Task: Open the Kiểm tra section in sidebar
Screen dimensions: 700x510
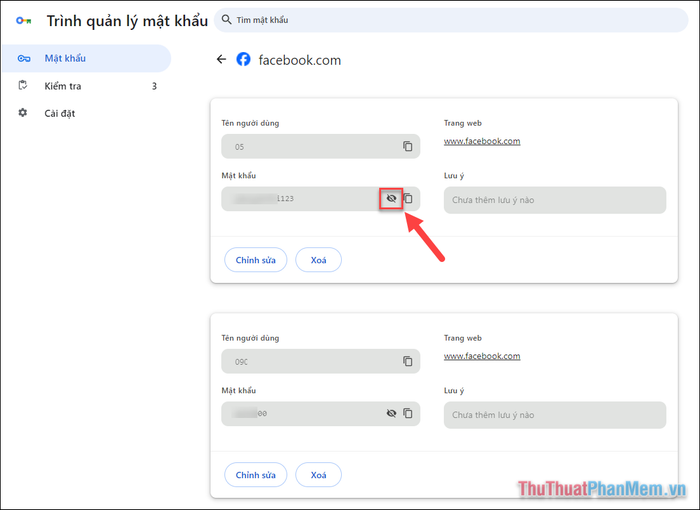Action: coord(63,86)
